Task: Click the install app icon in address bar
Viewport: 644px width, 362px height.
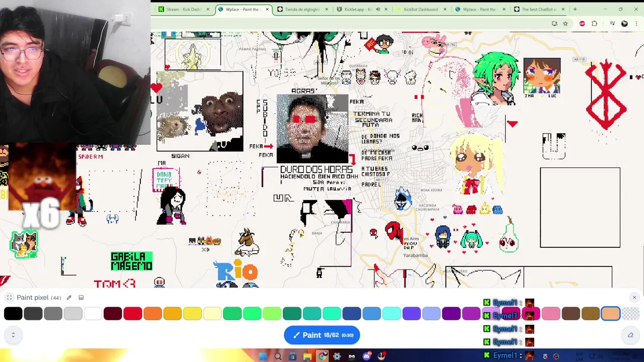Action: 554,24
